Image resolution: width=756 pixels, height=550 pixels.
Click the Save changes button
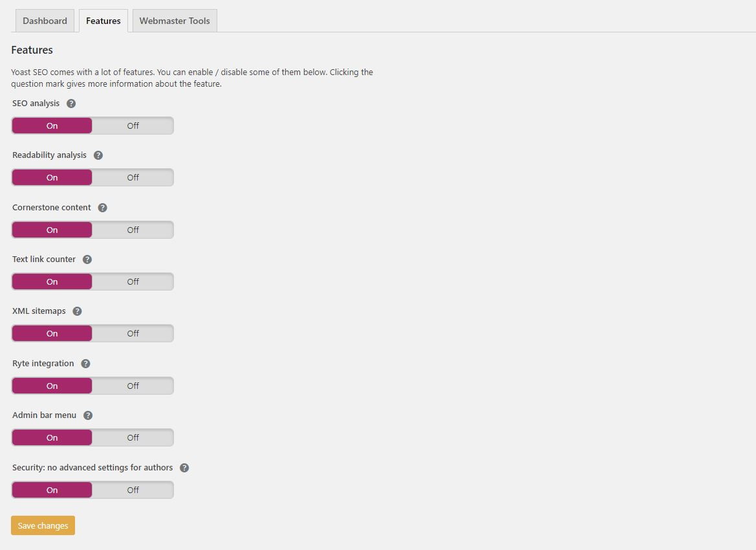42,525
